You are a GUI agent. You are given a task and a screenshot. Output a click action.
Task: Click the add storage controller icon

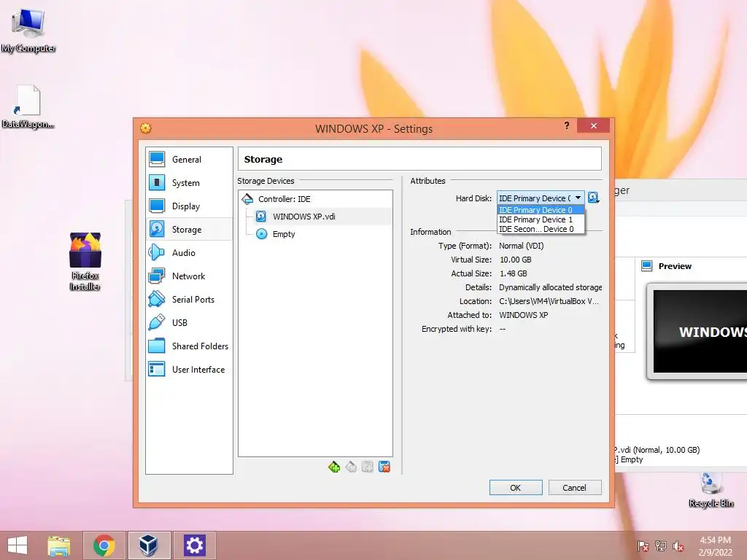[334, 467]
